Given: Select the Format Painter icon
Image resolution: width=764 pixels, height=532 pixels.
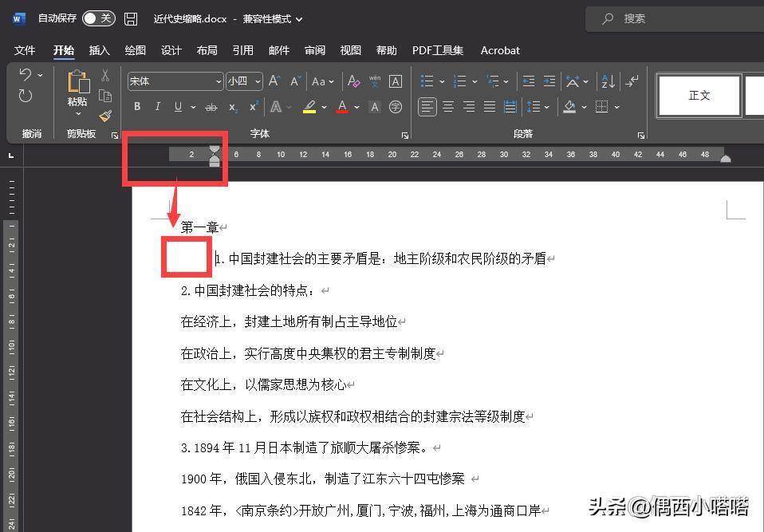Looking at the screenshot, I should coord(104,115).
